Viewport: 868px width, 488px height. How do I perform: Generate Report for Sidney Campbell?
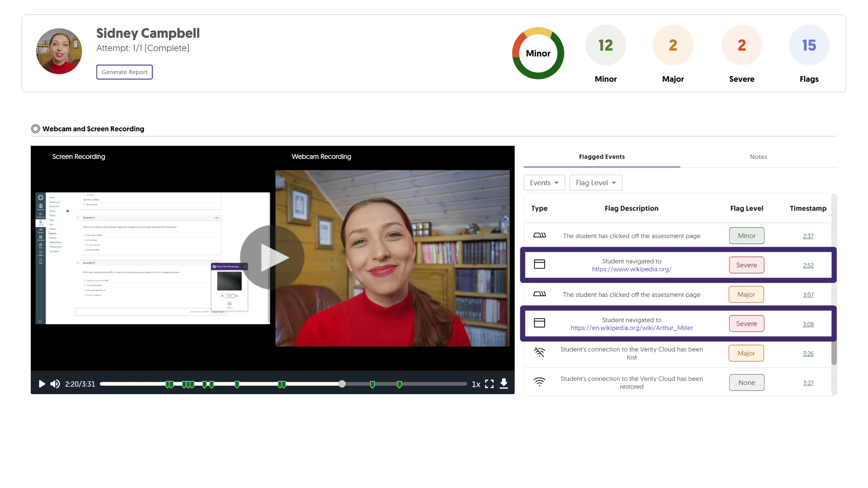[x=124, y=72]
